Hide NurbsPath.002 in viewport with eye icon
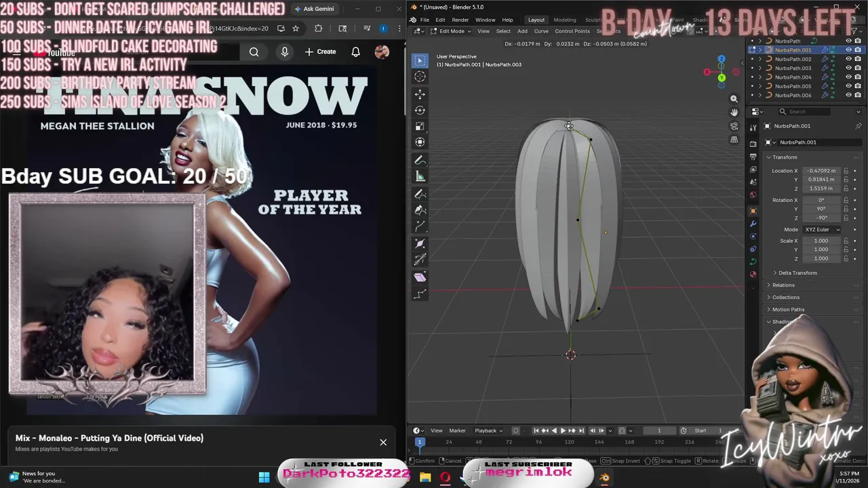 tap(848, 59)
